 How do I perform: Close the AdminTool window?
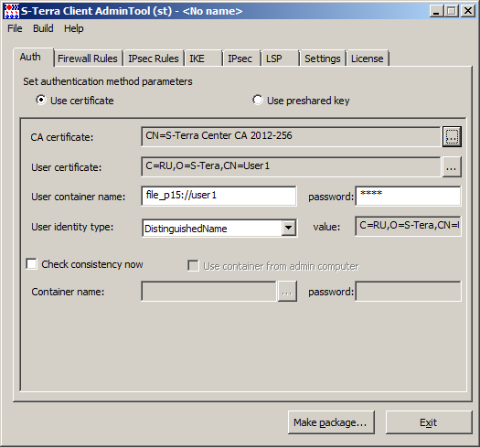(468, 11)
